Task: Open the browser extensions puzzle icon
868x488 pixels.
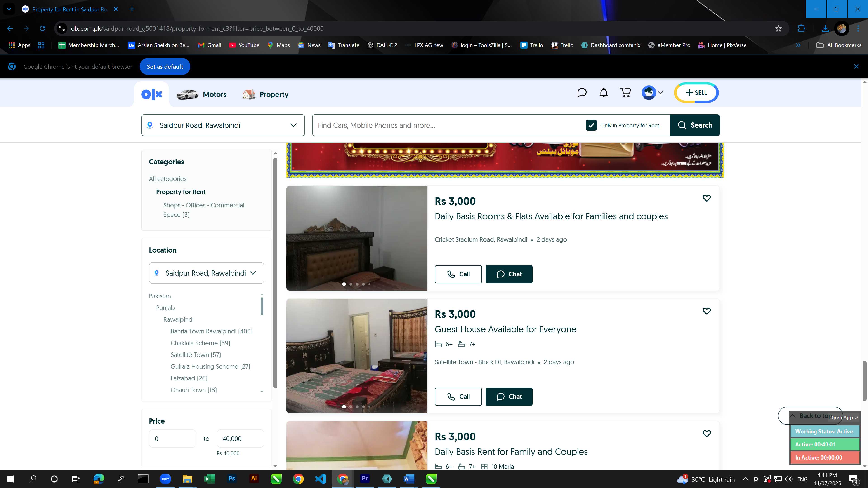Action: tap(801, 29)
